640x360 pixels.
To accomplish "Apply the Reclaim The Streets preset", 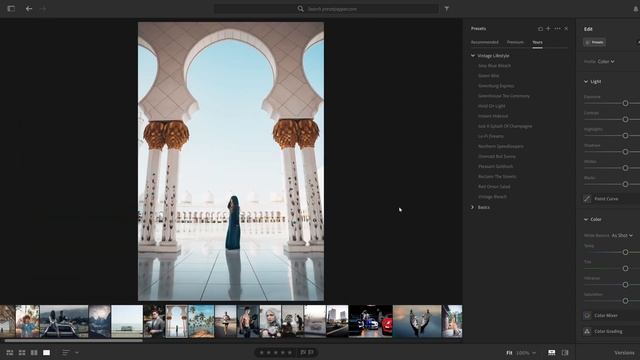I will (x=497, y=177).
